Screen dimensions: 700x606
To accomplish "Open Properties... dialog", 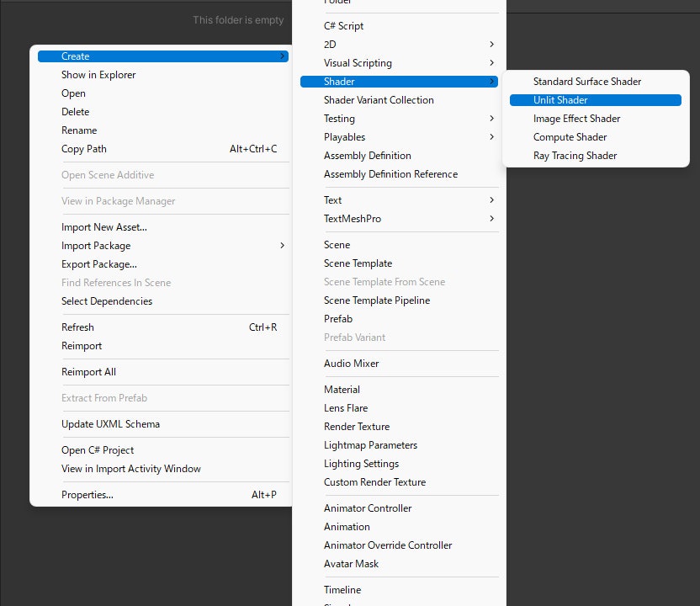I will pos(163,495).
